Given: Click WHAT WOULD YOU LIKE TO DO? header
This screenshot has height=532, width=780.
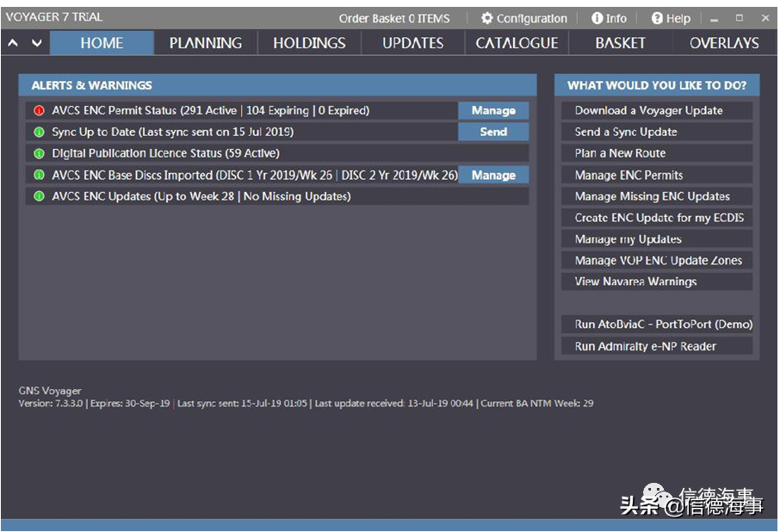Looking at the screenshot, I should coord(657,85).
